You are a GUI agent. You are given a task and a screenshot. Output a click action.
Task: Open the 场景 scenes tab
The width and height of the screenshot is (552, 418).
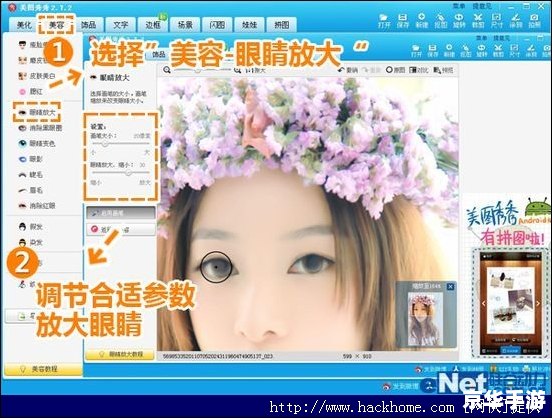click(x=185, y=25)
